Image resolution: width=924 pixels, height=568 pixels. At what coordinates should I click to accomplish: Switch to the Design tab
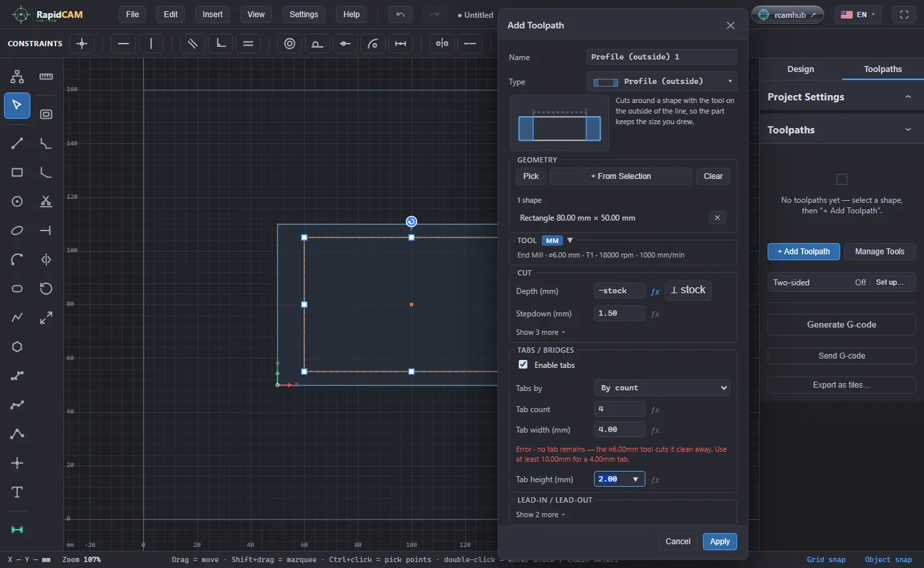(801, 69)
